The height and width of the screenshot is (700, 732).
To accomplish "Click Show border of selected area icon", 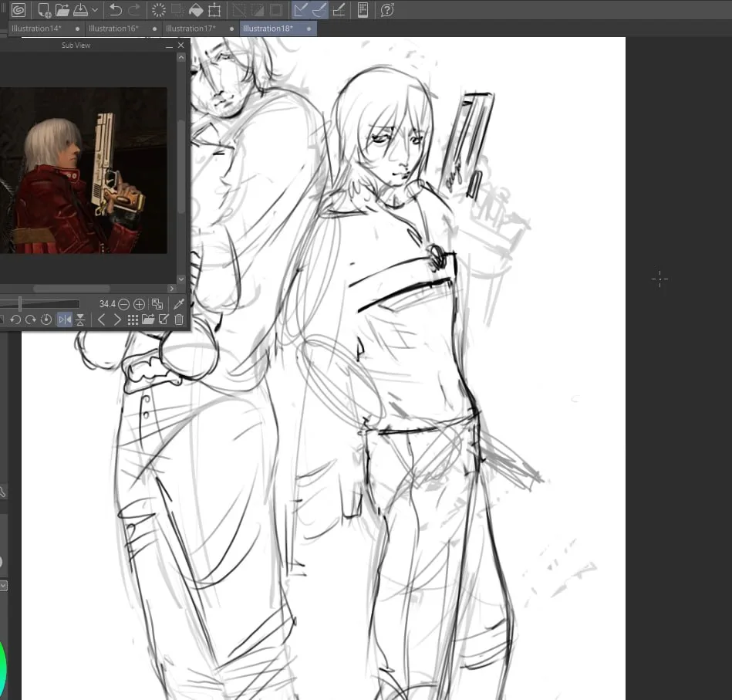I will click(x=276, y=10).
